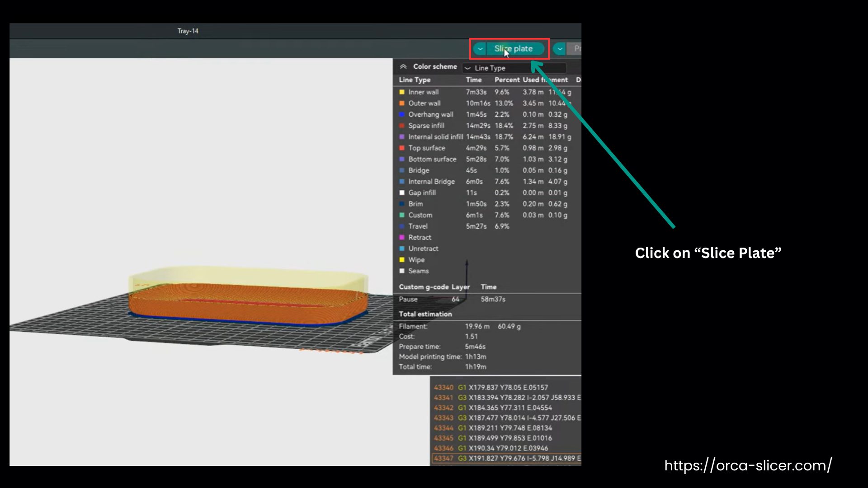Click the Pause custom g-code entry
The image size is (868, 488).
pyautogui.click(x=408, y=299)
